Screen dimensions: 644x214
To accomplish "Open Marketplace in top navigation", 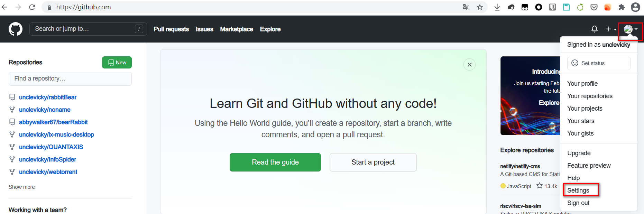I will 237,29.
